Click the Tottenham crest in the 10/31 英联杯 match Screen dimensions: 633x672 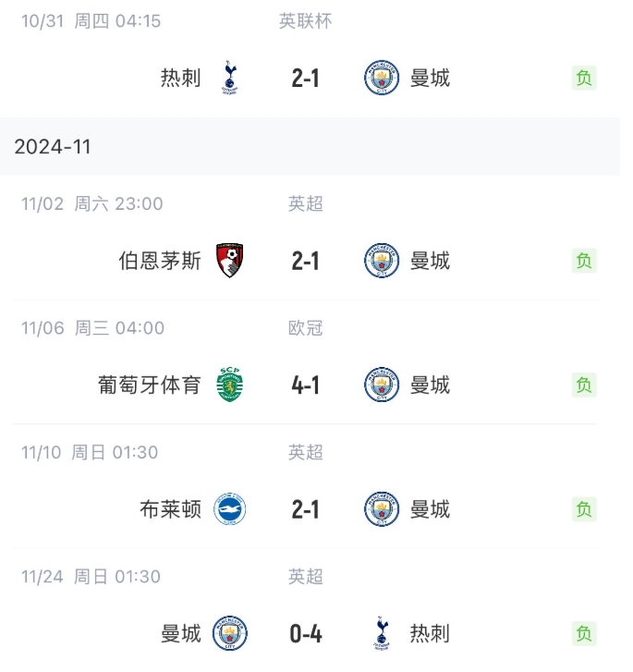tap(229, 78)
